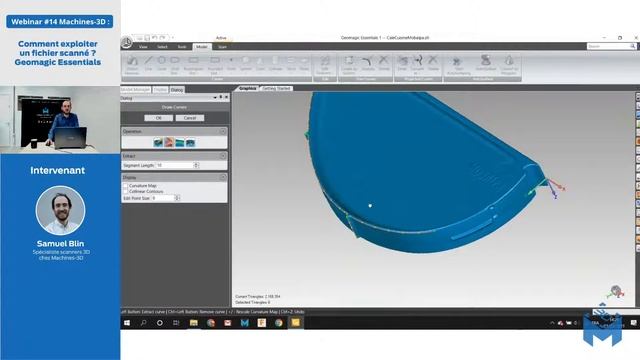The height and width of the screenshot is (360, 640).
Task: Click the view orientation widget in viewport corner
Action: coord(616,292)
